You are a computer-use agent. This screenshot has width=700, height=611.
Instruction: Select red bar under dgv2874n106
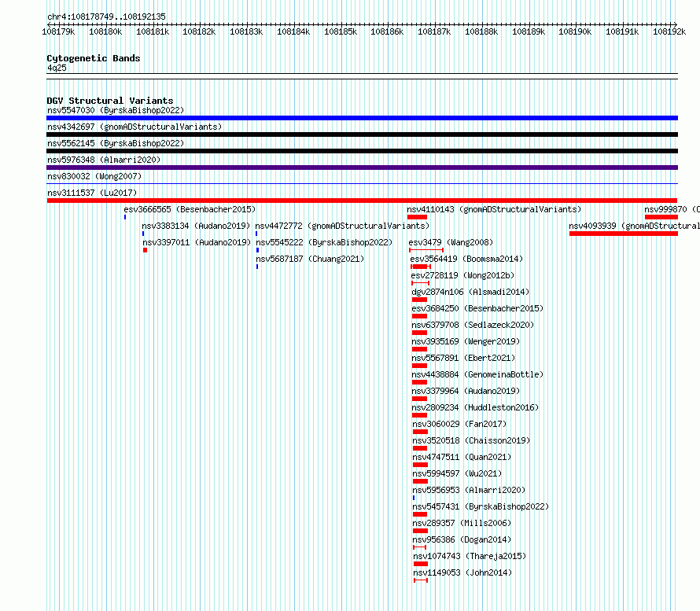pos(420,300)
